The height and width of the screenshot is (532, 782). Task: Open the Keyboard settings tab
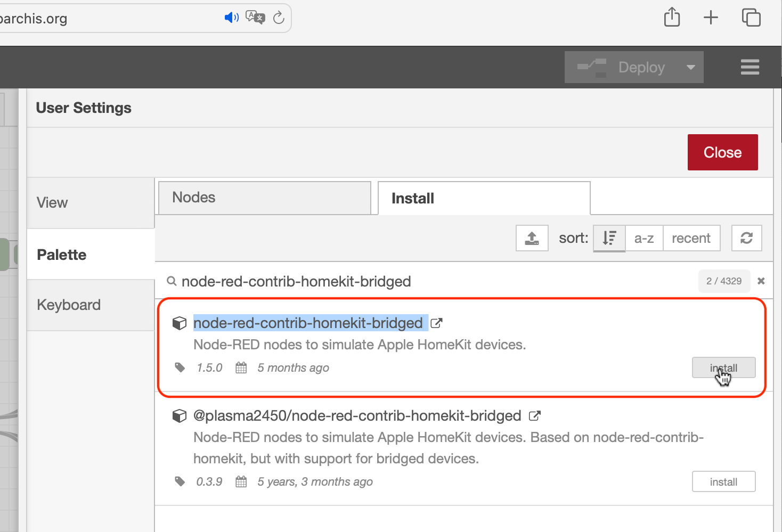[91, 305]
